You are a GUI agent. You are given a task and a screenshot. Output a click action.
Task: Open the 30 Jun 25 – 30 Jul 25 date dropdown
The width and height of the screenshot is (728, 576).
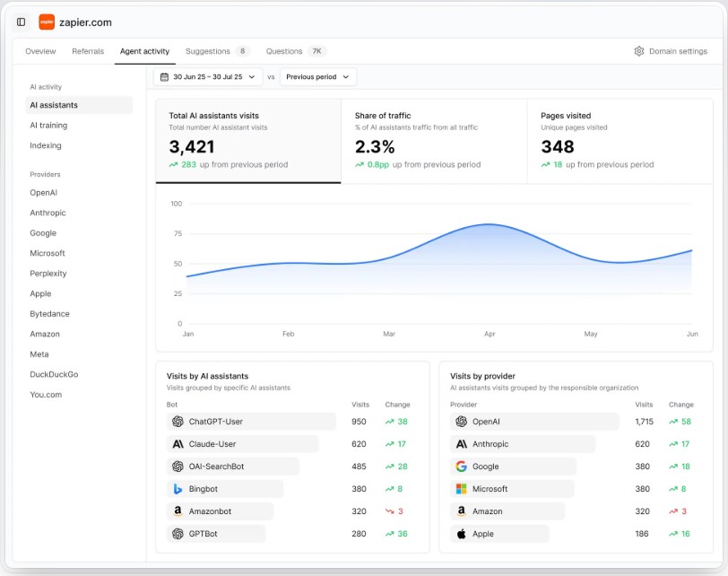208,77
